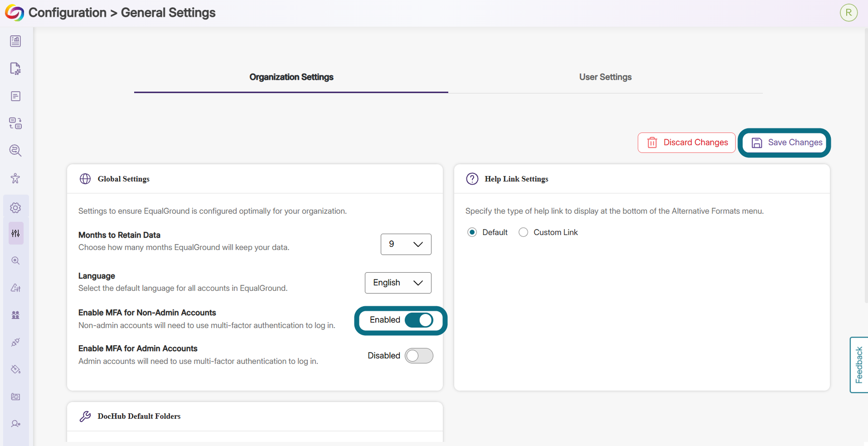This screenshot has width=868, height=446.
Task: Open the Months to Retain Data dropdown
Action: click(406, 244)
